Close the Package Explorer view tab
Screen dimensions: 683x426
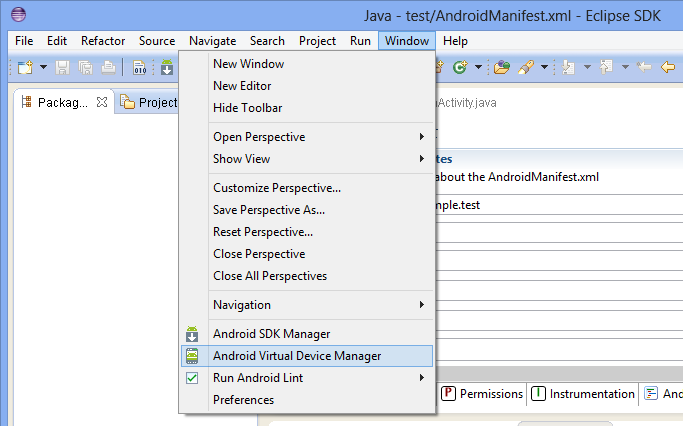[x=102, y=102]
